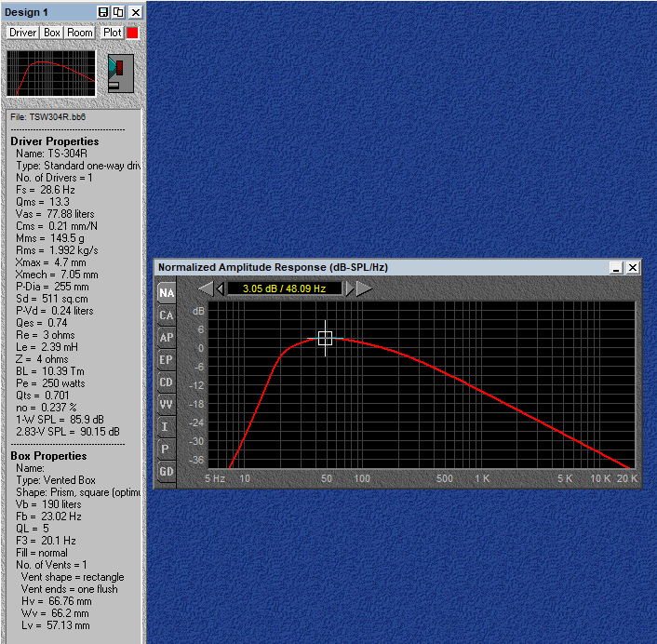Open the mini response graph thumbnail
Screen dimensions: 657x644
51,74
